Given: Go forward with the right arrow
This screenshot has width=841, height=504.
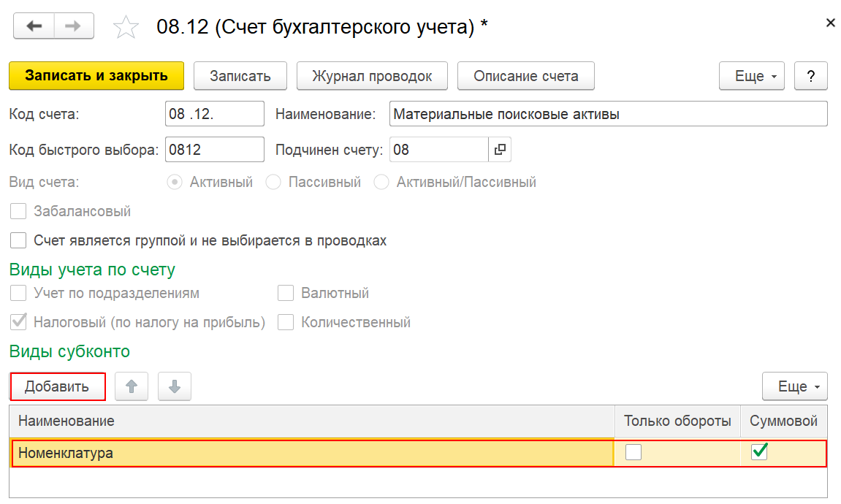Looking at the screenshot, I should point(74,26).
